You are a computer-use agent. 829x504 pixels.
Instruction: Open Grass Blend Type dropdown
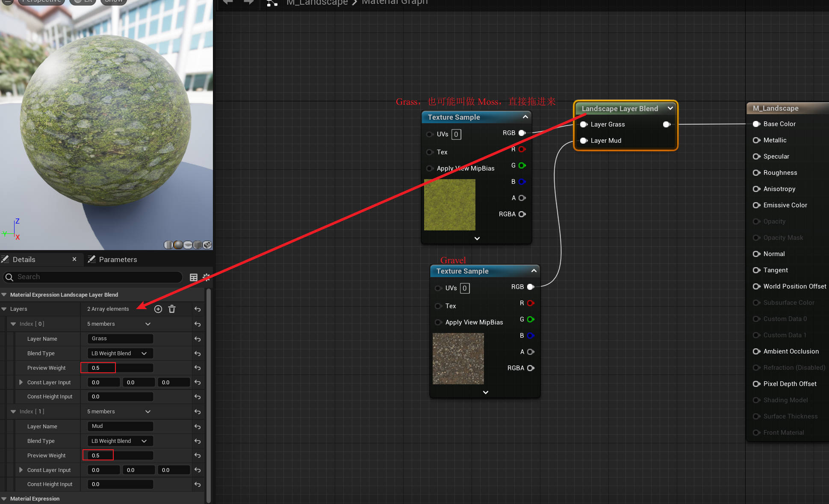coord(120,354)
